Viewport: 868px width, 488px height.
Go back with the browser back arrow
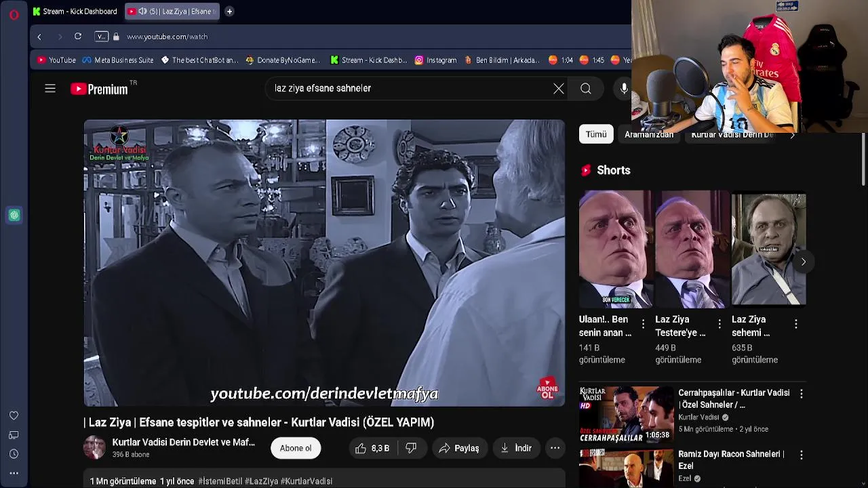click(x=39, y=37)
